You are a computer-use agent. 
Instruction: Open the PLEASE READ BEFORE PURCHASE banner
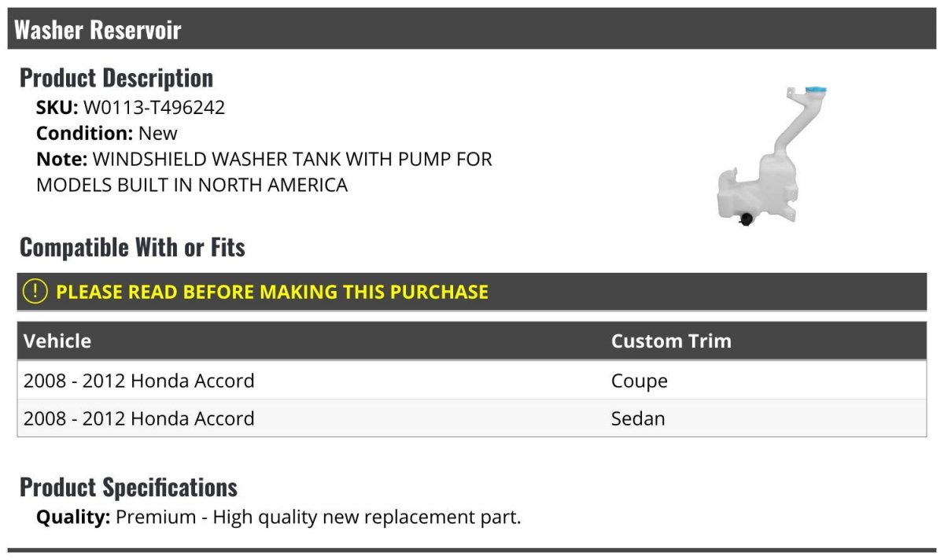point(271,292)
